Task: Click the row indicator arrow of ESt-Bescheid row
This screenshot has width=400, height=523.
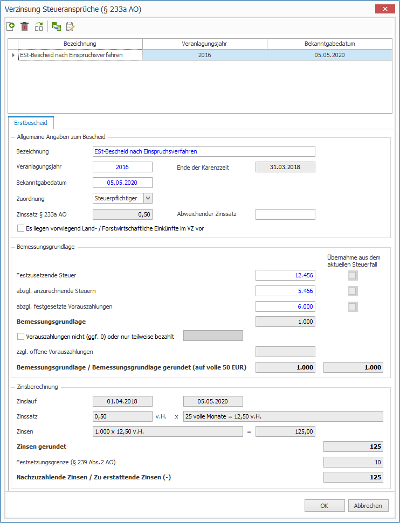Action: [13, 55]
